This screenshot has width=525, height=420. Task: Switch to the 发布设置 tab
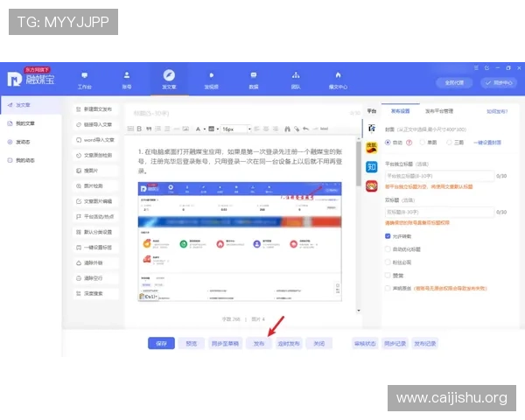point(400,111)
